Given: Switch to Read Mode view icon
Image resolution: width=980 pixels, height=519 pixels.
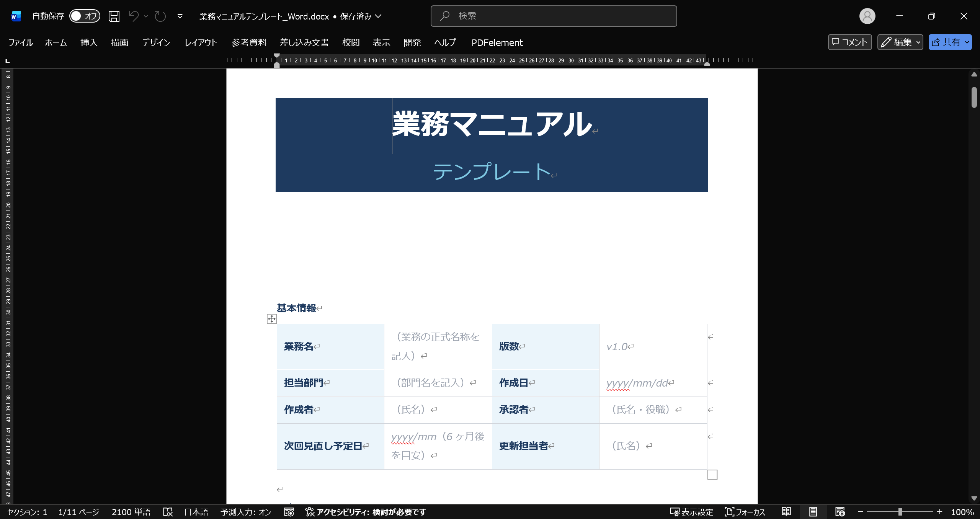Looking at the screenshot, I should tap(786, 512).
